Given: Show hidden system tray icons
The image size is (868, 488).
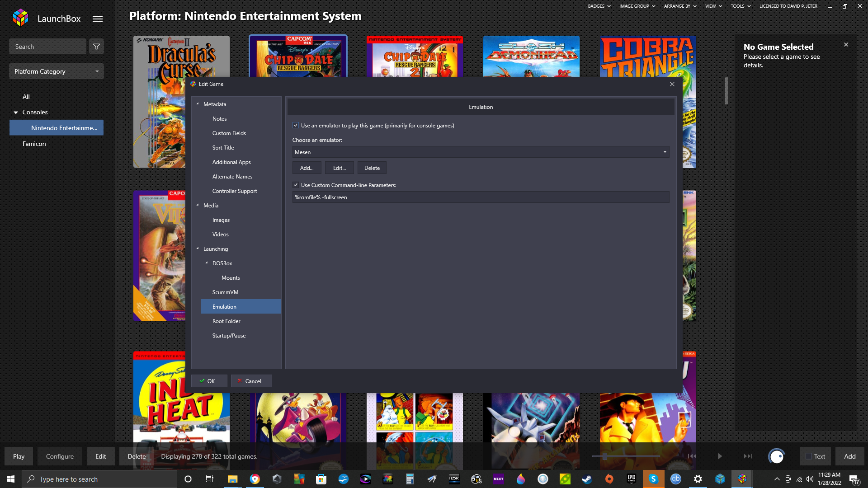Looking at the screenshot, I should click(777, 479).
